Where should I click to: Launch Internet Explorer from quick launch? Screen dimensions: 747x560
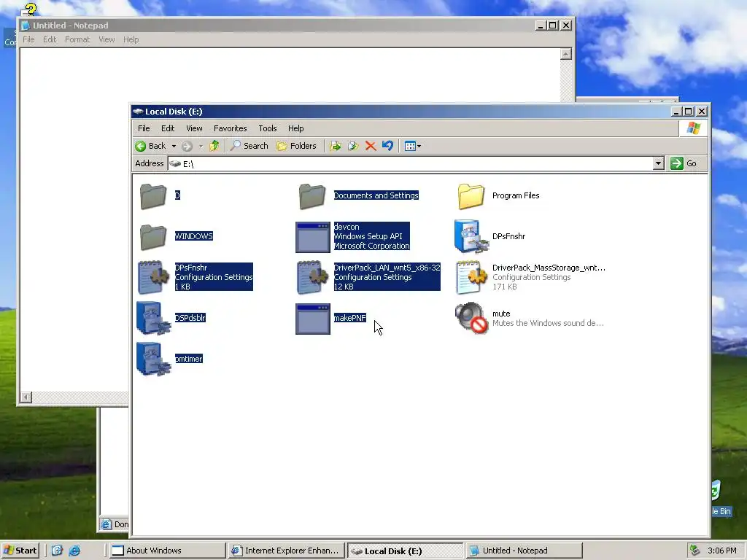point(74,551)
